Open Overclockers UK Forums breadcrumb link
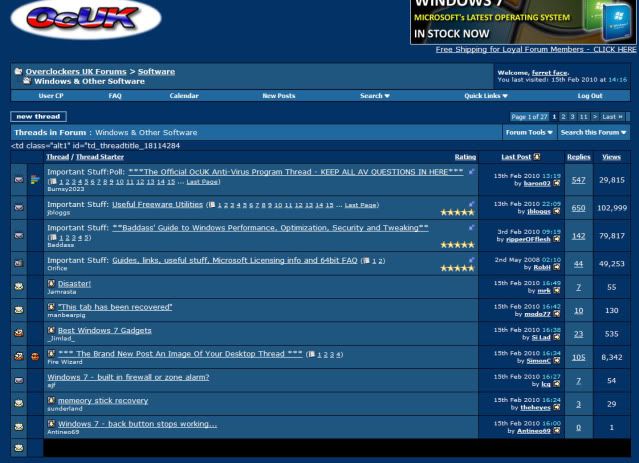Image resolution: width=639 pixels, height=463 pixels. tap(76, 72)
